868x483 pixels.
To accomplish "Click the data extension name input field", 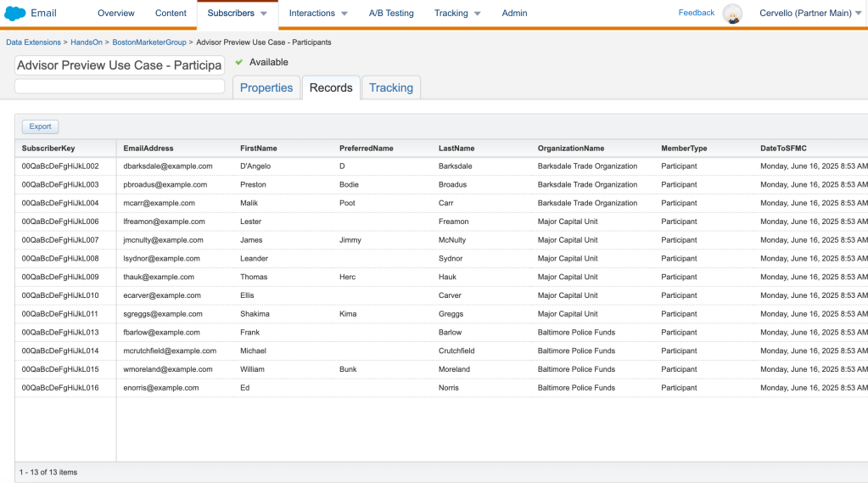I will tap(120, 65).
